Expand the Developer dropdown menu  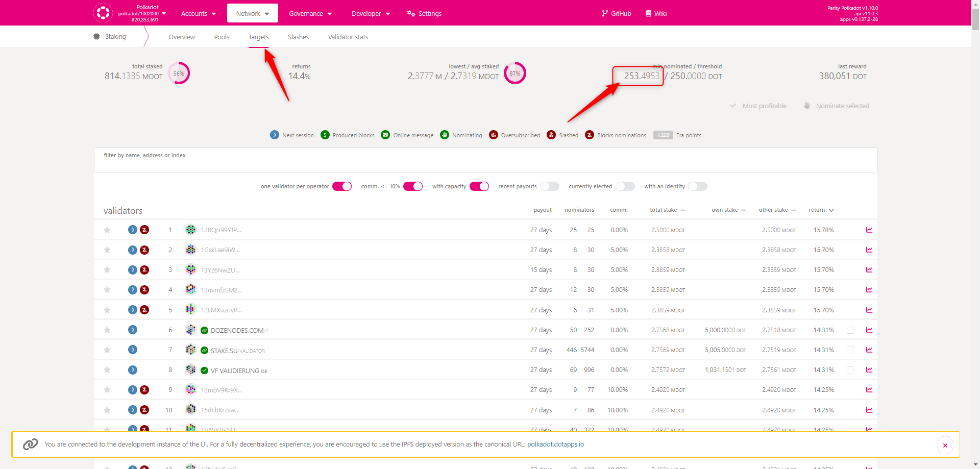pos(371,13)
